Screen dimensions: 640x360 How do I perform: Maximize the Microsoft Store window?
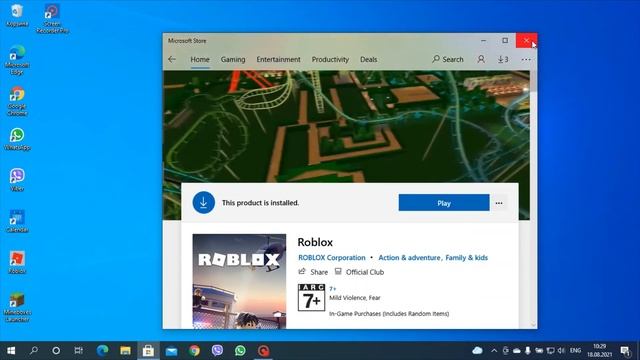[x=505, y=41]
